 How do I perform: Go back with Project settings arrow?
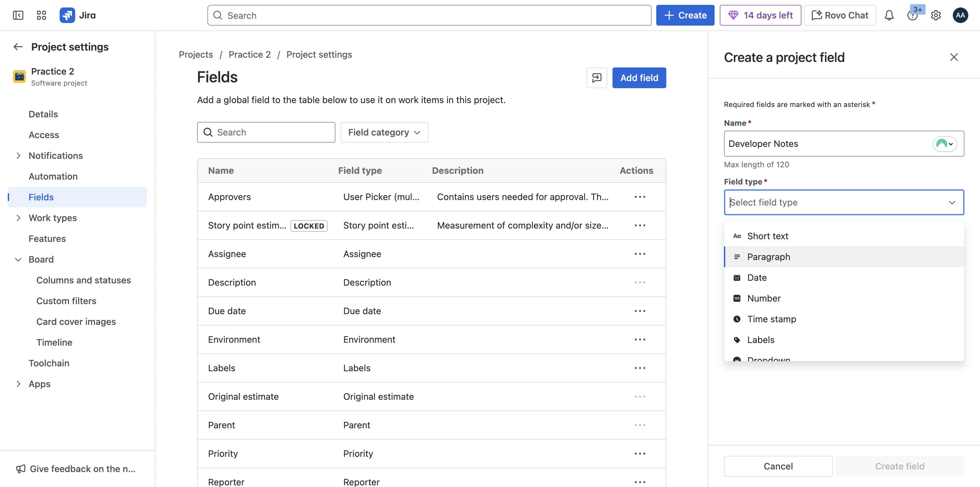pyautogui.click(x=18, y=47)
